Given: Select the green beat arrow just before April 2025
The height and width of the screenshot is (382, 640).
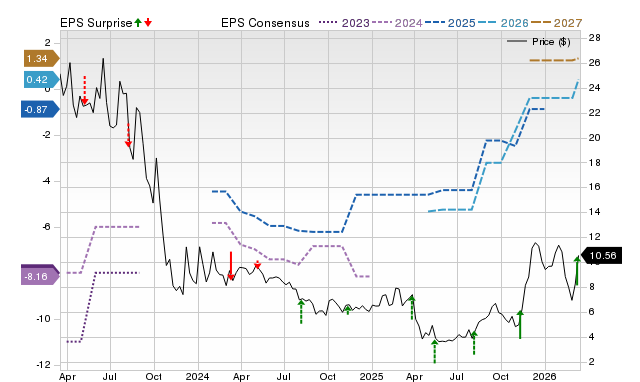Looking at the screenshot, I should [x=412, y=308].
